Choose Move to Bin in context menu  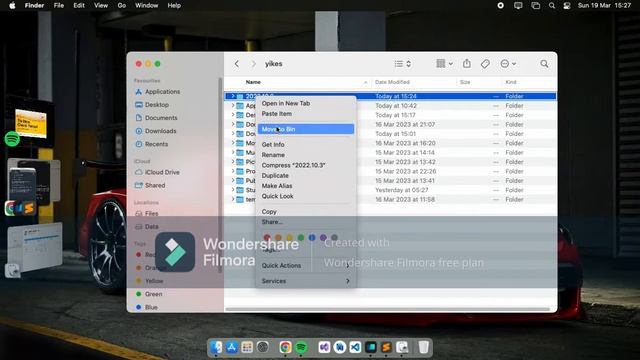306,129
